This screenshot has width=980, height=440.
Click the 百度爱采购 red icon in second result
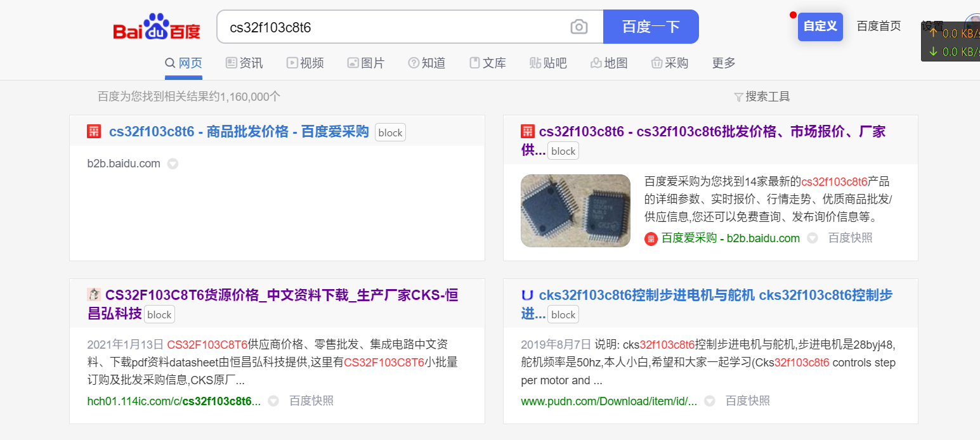coord(651,238)
